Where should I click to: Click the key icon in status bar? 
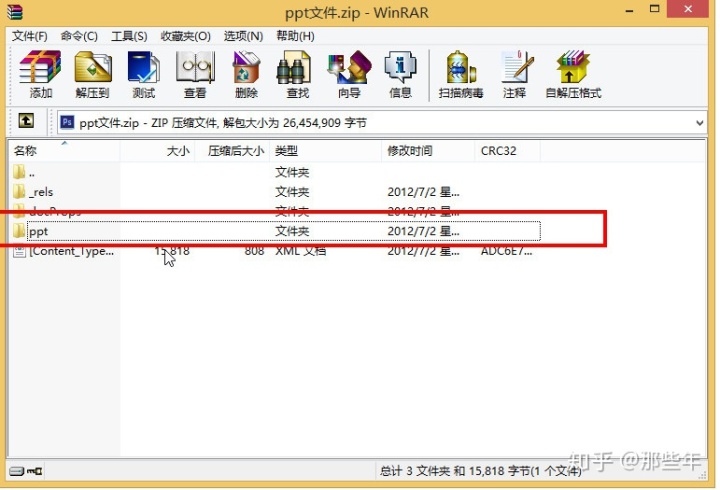pos(34,471)
